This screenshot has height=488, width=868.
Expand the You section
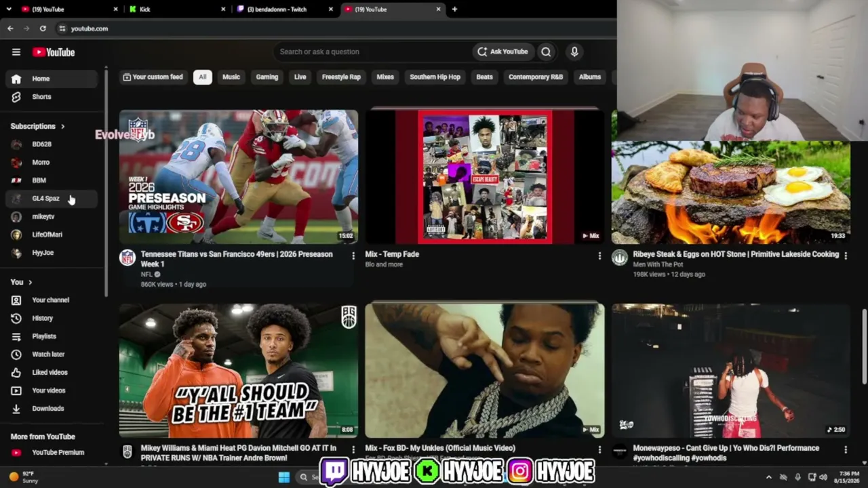21,282
